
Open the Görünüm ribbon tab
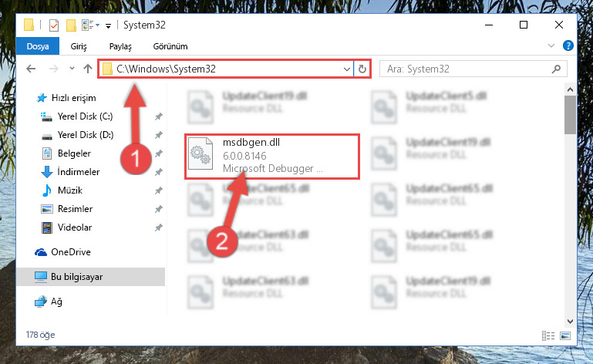point(170,46)
